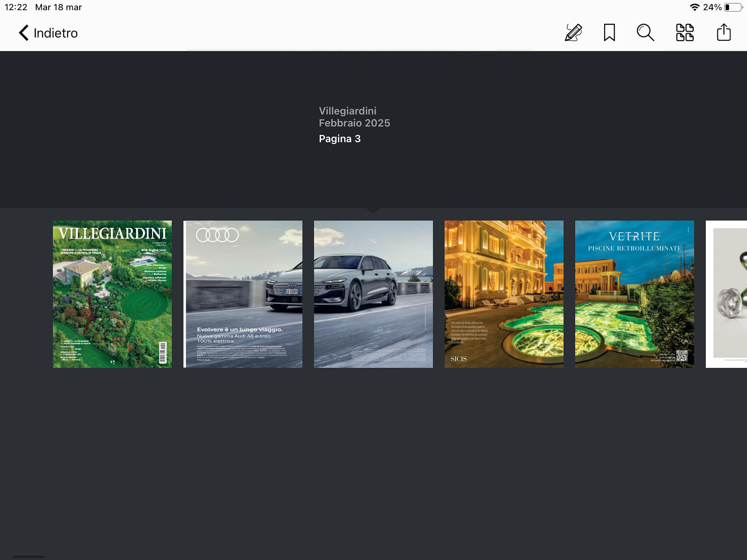747x560 pixels.
Task: Tap the Villegiardini Febbraio 2025 title
Action: [354, 117]
